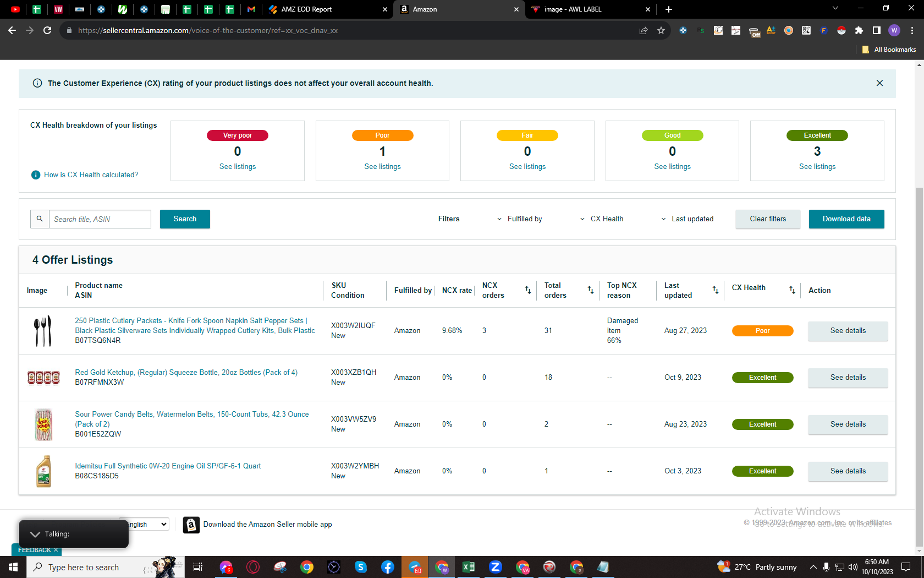Close the FEEDBACK tab

pyautogui.click(x=56, y=550)
